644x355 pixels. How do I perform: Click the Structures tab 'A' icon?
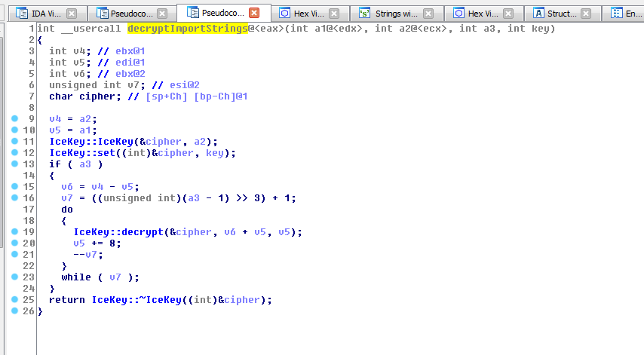(x=538, y=14)
